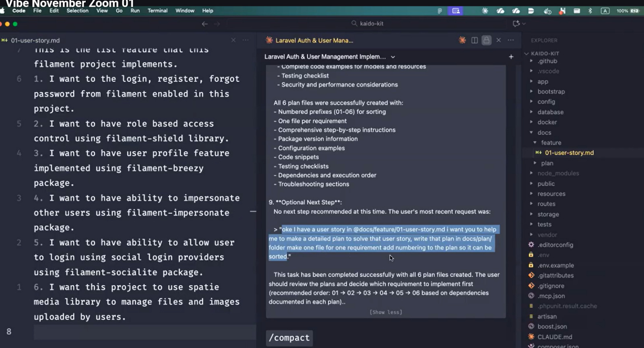The height and width of the screenshot is (348, 644).
Task: Close the Laravel Auth & User Mana... tab
Action: (x=498, y=40)
